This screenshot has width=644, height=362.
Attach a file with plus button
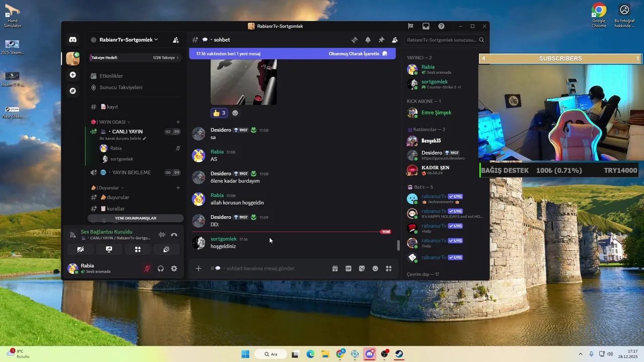(198, 268)
